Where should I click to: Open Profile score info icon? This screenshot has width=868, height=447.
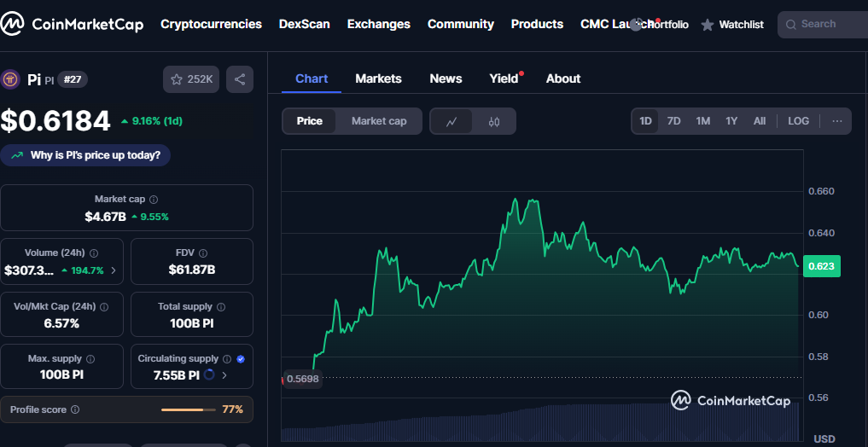click(x=75, y=410)
